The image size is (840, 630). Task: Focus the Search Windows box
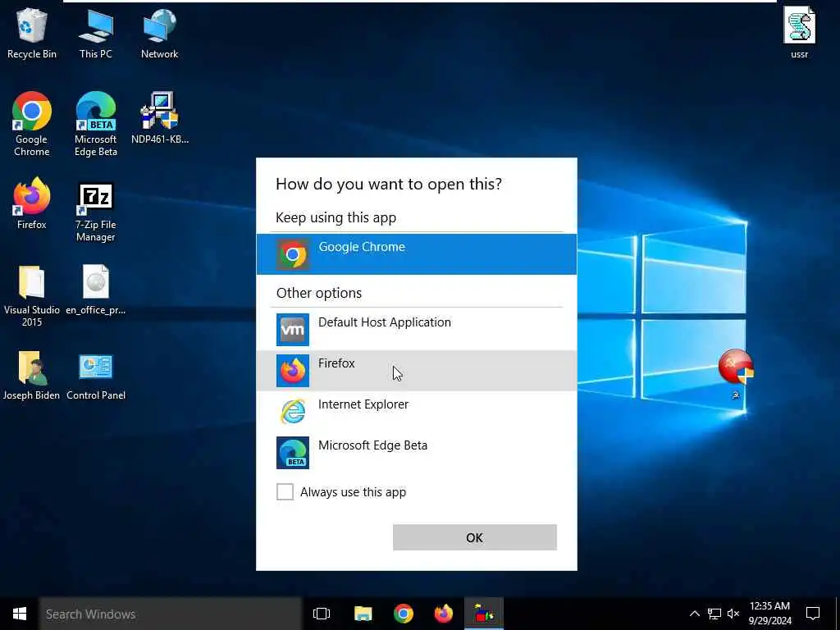click(171, 614)
